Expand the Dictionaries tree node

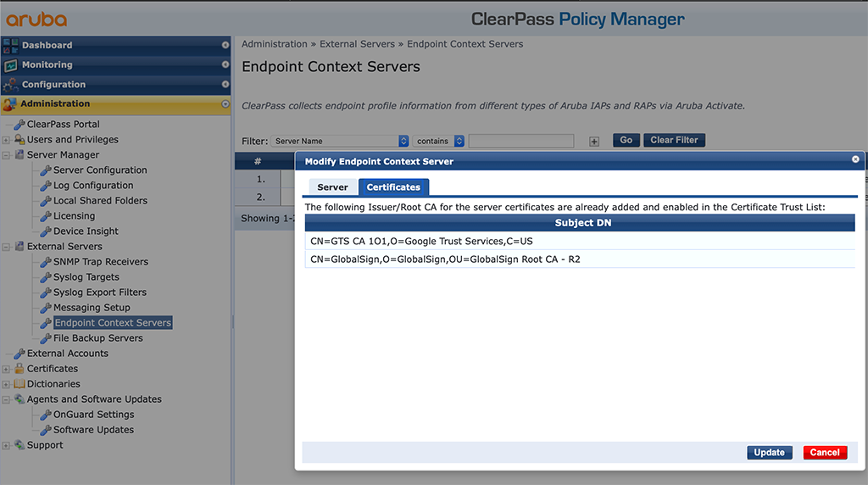[6, 384]
